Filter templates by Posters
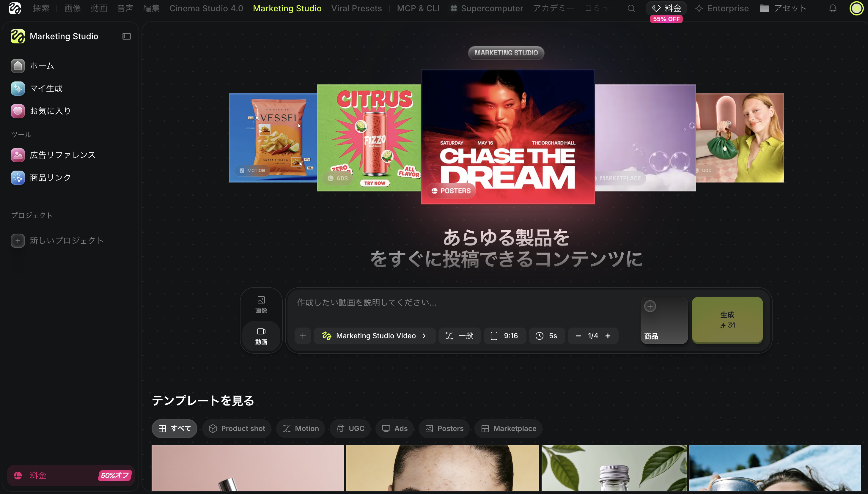This screenshot has height=494, width=868. click(x=444, y=429)
